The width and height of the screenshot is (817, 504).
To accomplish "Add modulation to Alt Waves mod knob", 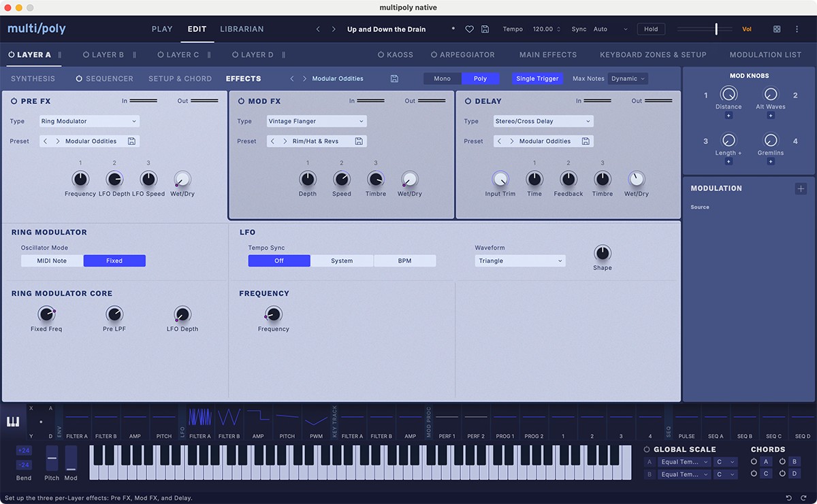I will [771, 116].
